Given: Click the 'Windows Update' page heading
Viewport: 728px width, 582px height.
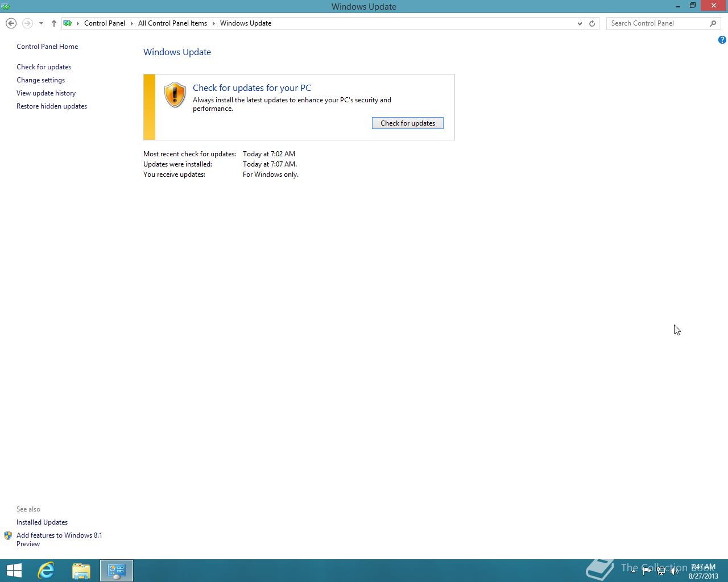Looking at the screenshot, I should click(x=177, y=52).
